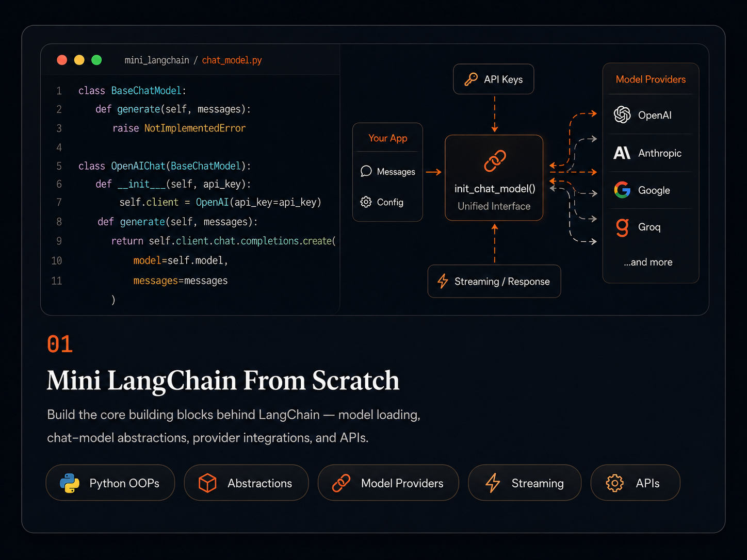Select the Anthropic provider name
Screen dimensions: 747x560
click(659, 153)
